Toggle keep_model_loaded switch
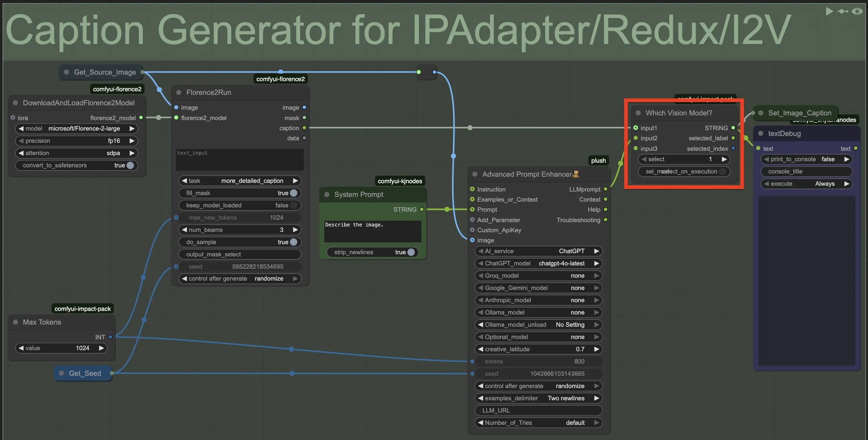The width and height of the screenshot is (868, 440). tap(293, 206)
